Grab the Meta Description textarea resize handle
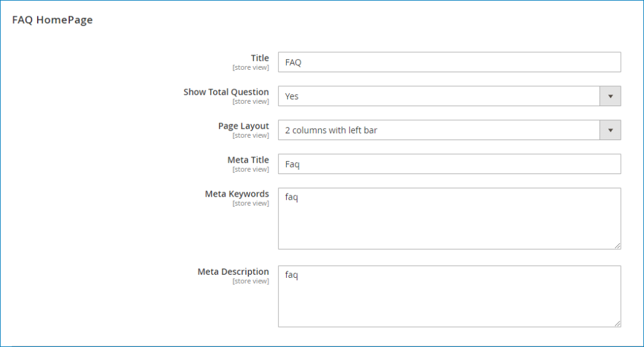Viewport: 644px width, 347px height. coord(618,324)
